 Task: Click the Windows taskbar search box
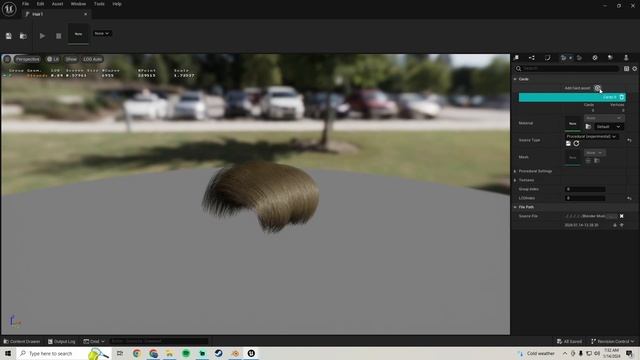(x=62, y=353)
